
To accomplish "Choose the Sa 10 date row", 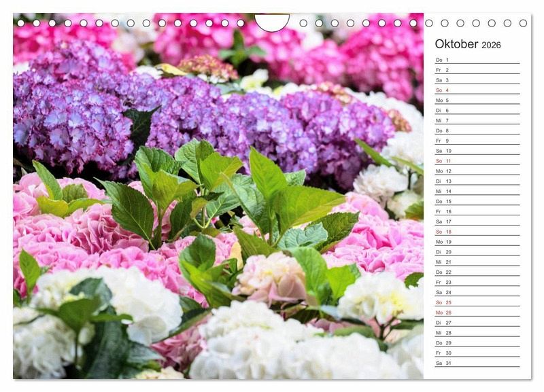I will 476,151.
